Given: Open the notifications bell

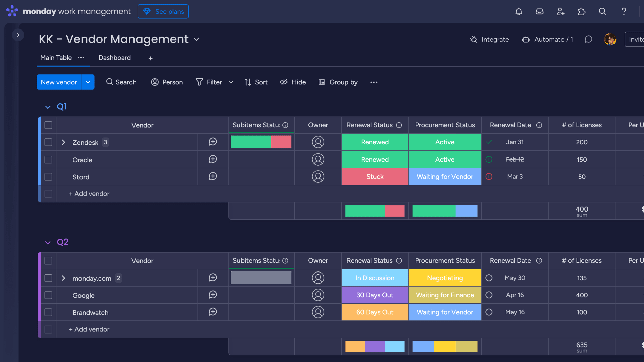Looking at the screenshot, I should tap(519, 12).
